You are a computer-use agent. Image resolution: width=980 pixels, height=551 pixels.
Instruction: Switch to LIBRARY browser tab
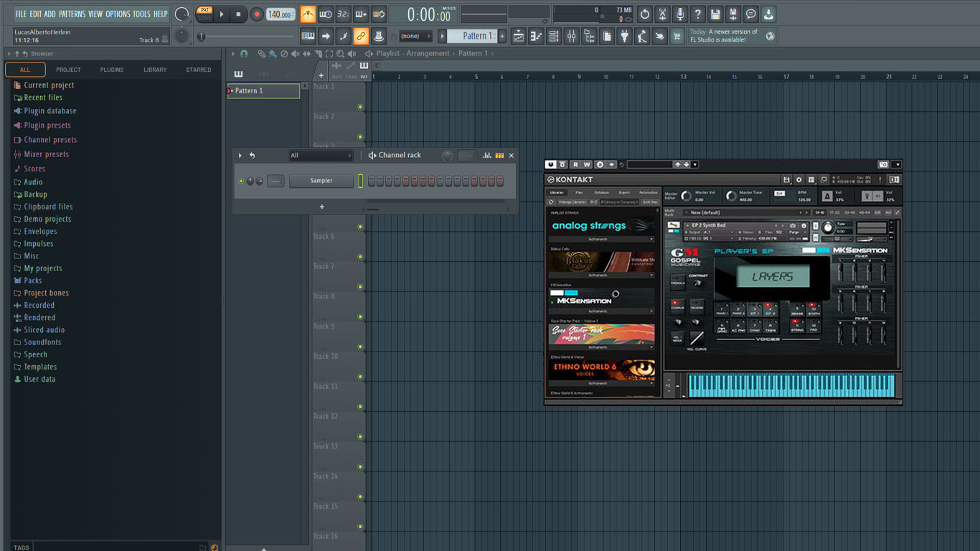[x=155, y=70]
